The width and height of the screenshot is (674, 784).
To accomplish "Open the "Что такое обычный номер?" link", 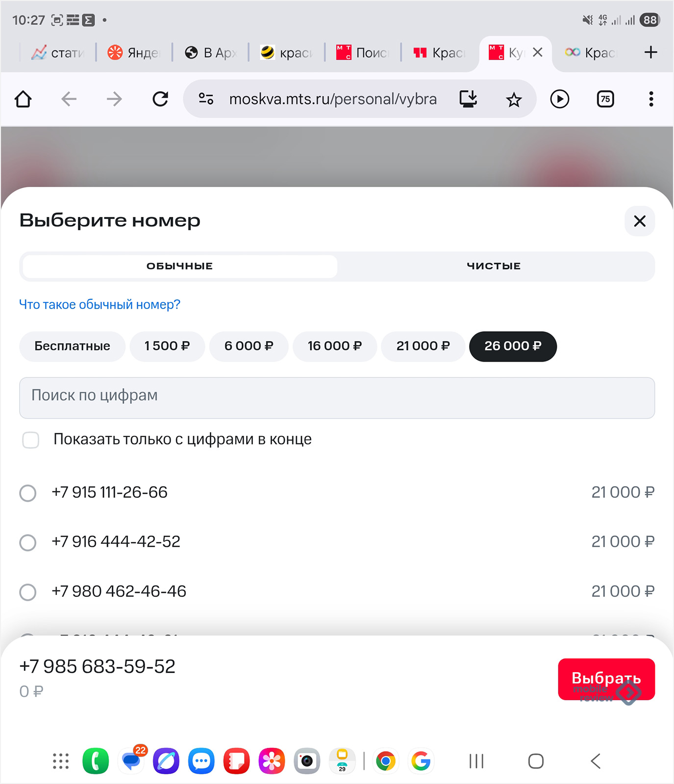I will (x=100, y=305).
